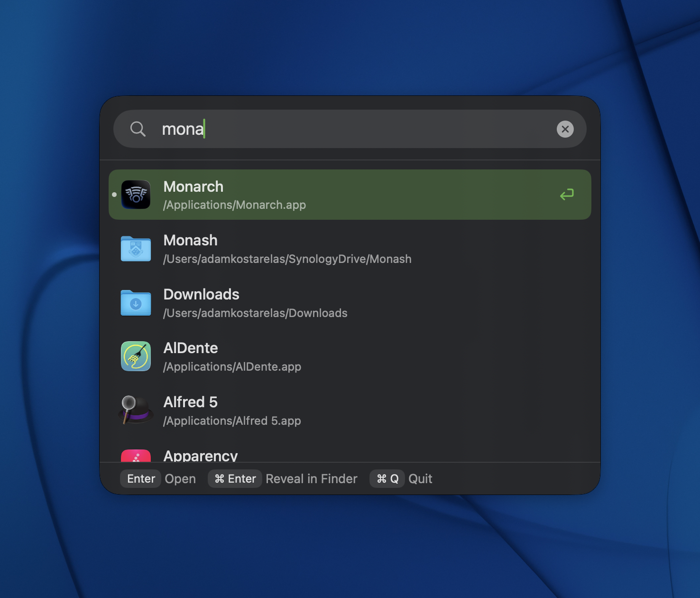Click the Downloads folder icon
This screenshot has height=598, width=700.
click(136, 303)
